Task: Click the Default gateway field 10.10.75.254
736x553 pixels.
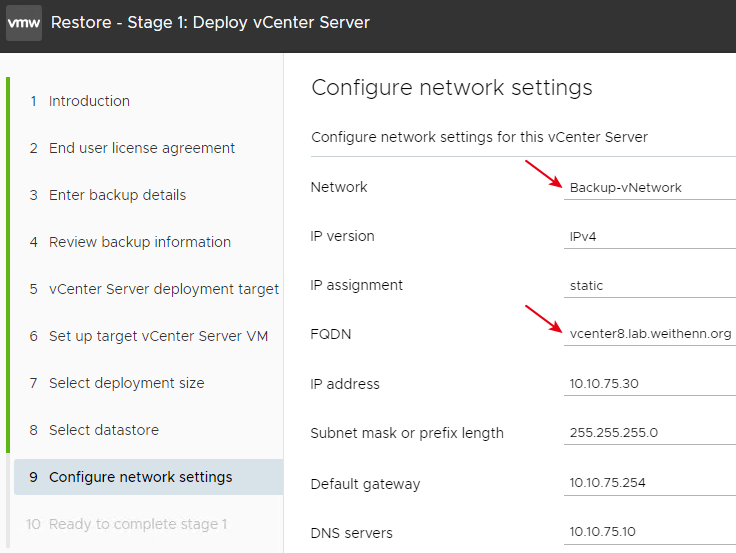Action: click(x=650, y=483)
